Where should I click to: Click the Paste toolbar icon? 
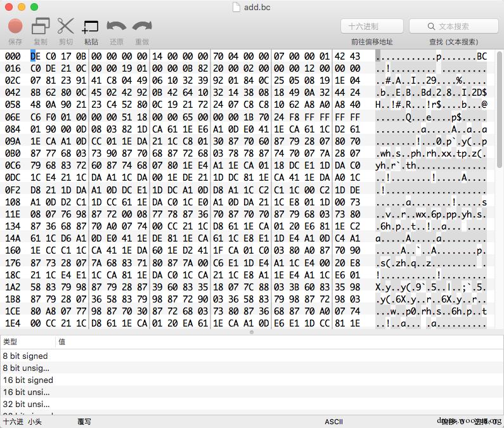[x=90, y=27]
